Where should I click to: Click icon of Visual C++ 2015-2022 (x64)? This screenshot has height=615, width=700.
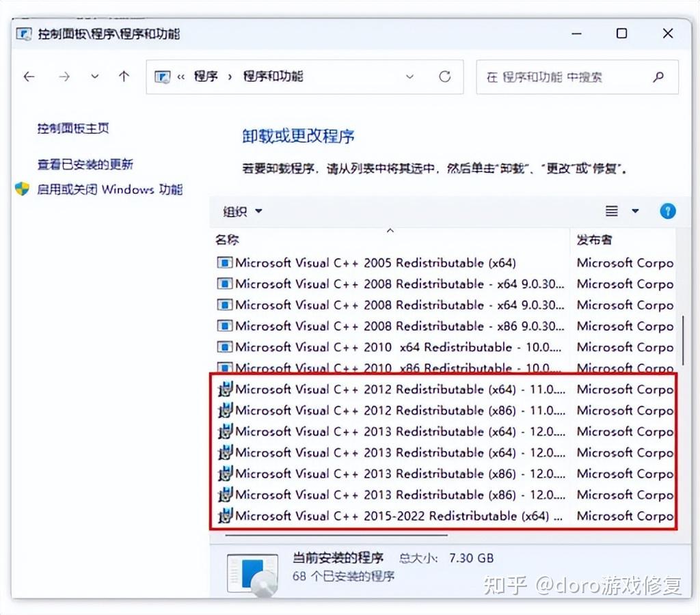(225, 515)
